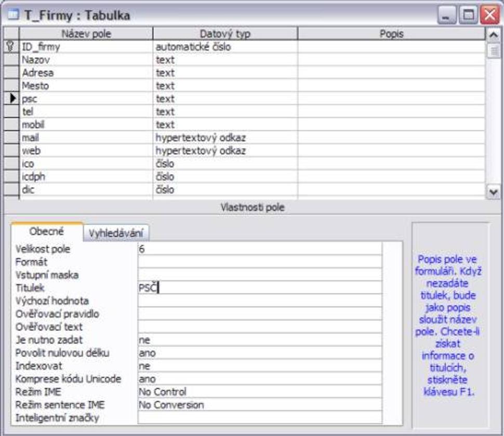
Task: Click the row selector for dic
Action: tap(11, 190)
